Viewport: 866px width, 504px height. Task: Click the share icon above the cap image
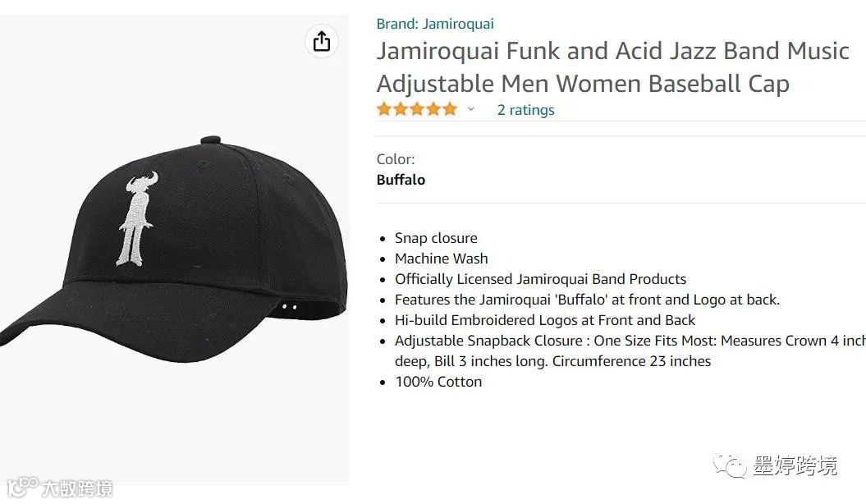click(322, 41)
